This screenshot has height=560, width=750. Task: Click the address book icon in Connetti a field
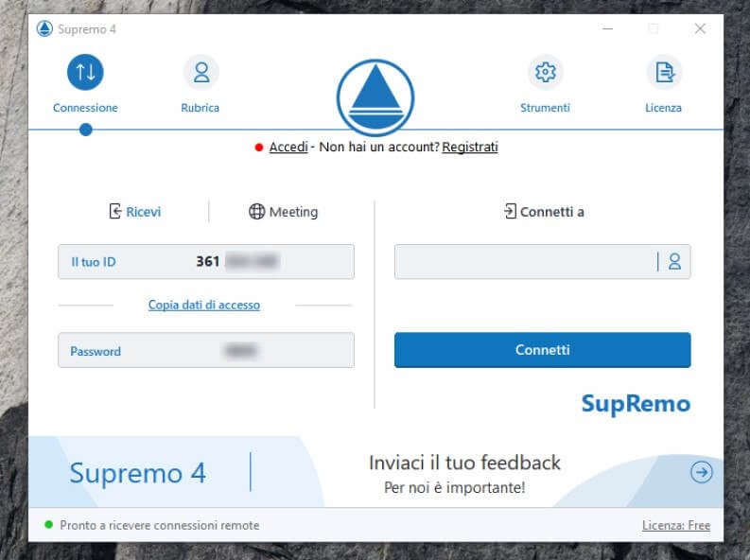(x=674, y=262)
